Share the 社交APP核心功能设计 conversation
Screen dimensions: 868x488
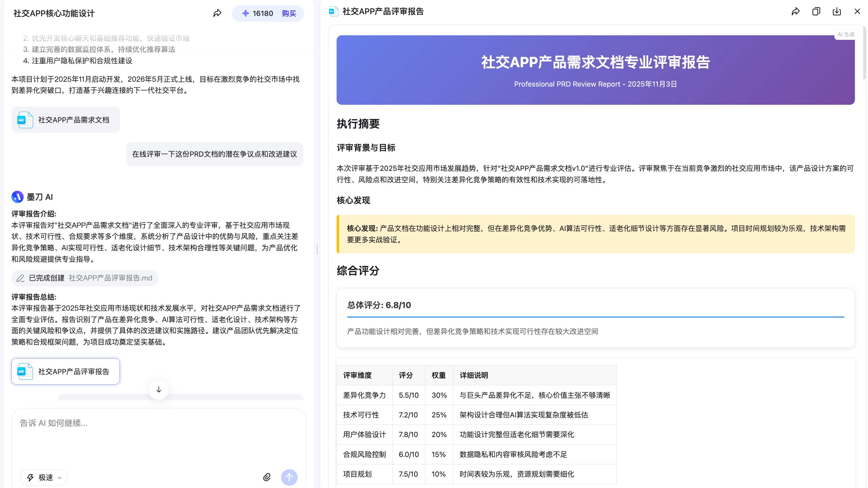coord(217,13)
